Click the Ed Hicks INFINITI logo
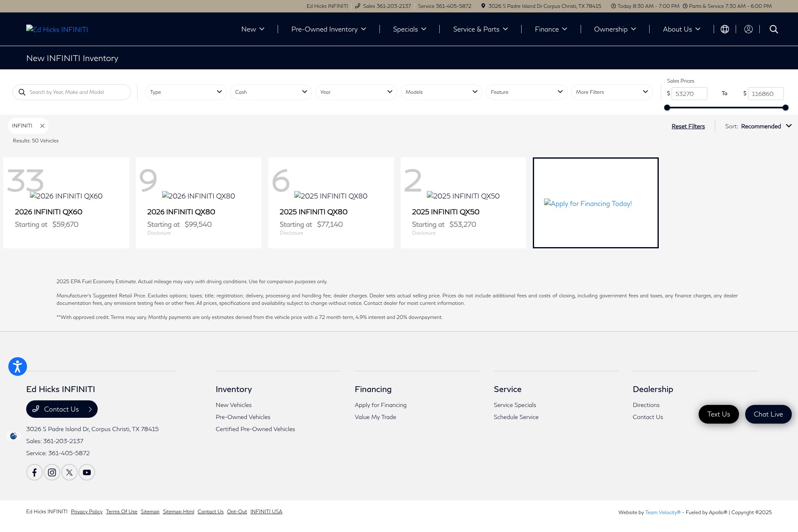 [x=57, y=29]
